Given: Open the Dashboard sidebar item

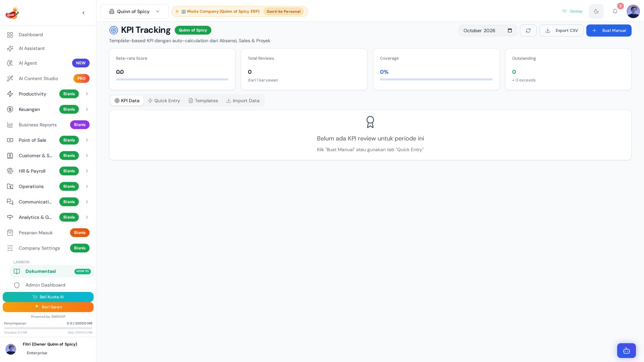Looking at the screenshot, I should [48, 35].
